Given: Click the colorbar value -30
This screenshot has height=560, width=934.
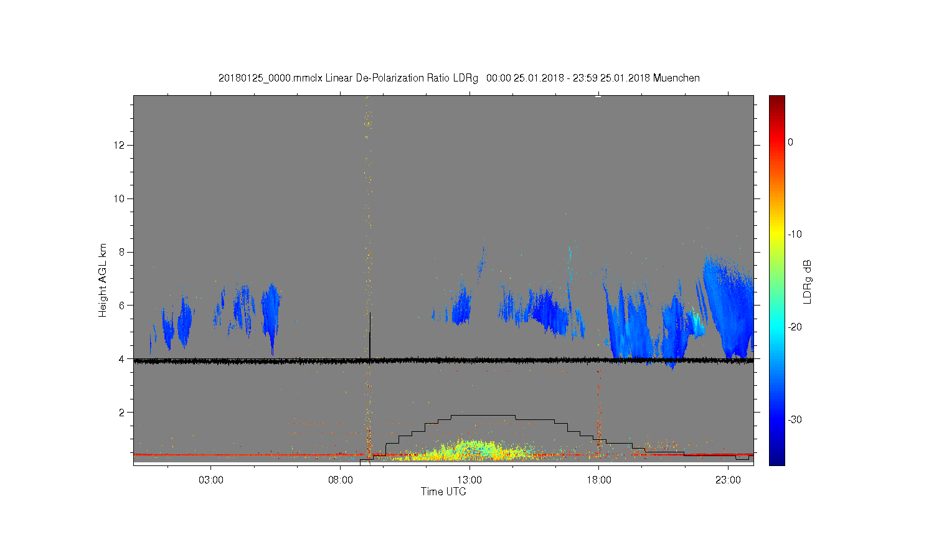Looking at the screenshot, I should pos(794,419).
